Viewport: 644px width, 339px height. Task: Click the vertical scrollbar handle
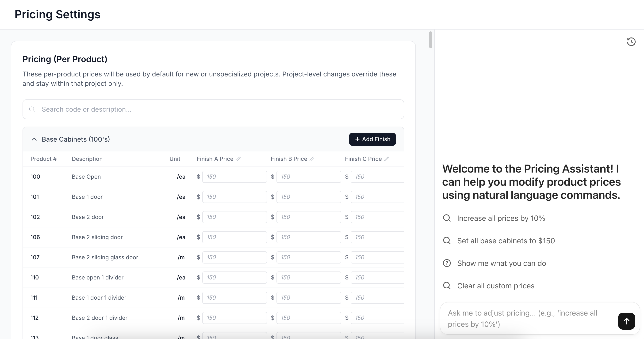pyautogui.click(x=430, y=39)
